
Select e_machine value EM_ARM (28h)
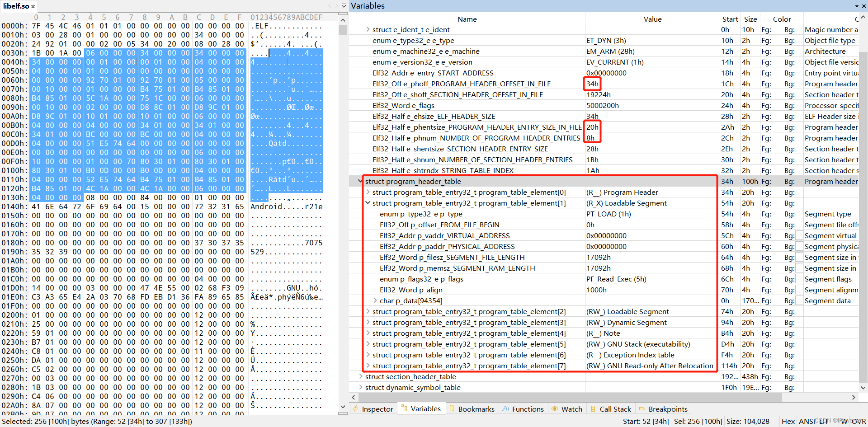(x=610, y=51)
